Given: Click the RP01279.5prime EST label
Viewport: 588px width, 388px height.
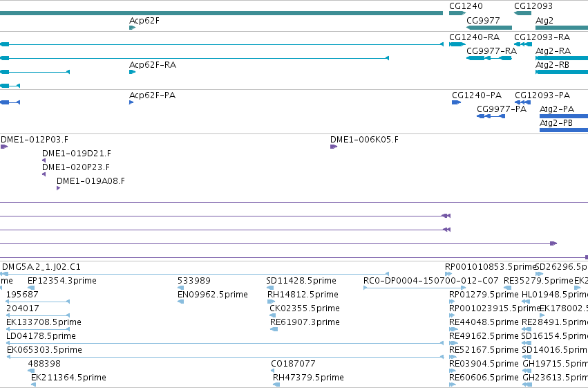Looking at the screenshot, I should [x=484, y=295].
